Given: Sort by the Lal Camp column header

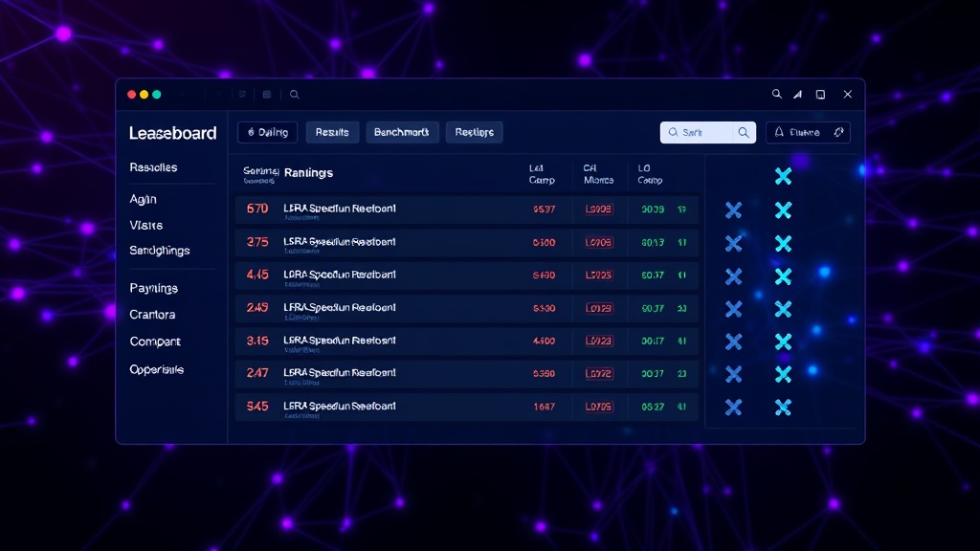Looking at the screenshot, I should 542,174.
